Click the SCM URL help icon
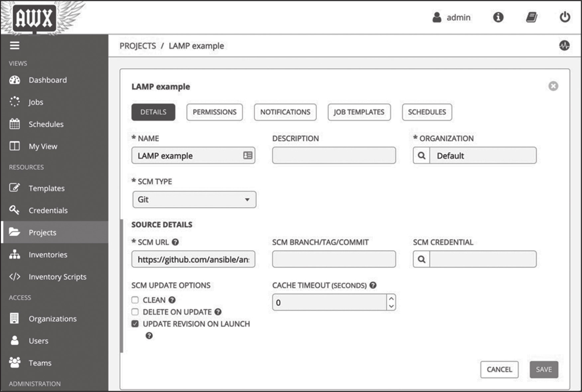The height and width of the screenshot is (392, 582). [x=175, y=242]
